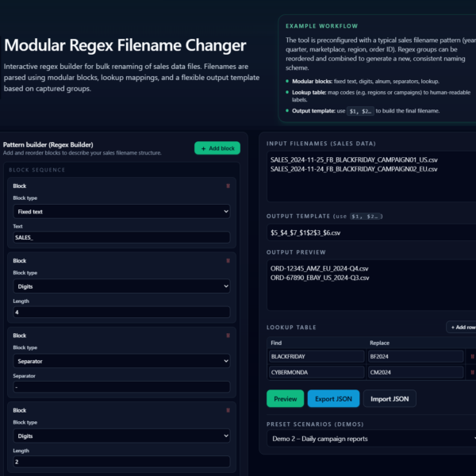Expand the Block type dropdown set to Separator
476x476 pixels.
point(122,361)
